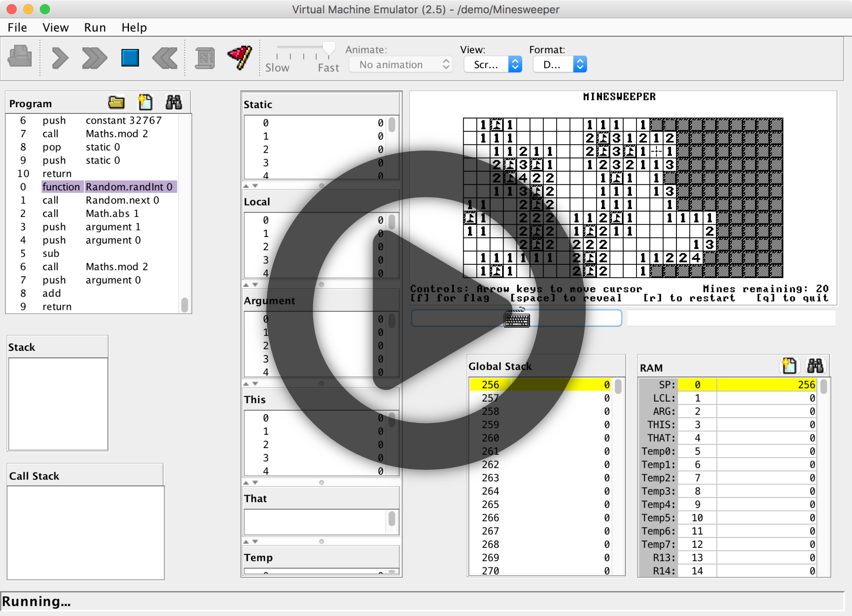Click the Load Program printer-like icon
The height and width of the screenshot is (616, 852).
[x=20, y=57]
